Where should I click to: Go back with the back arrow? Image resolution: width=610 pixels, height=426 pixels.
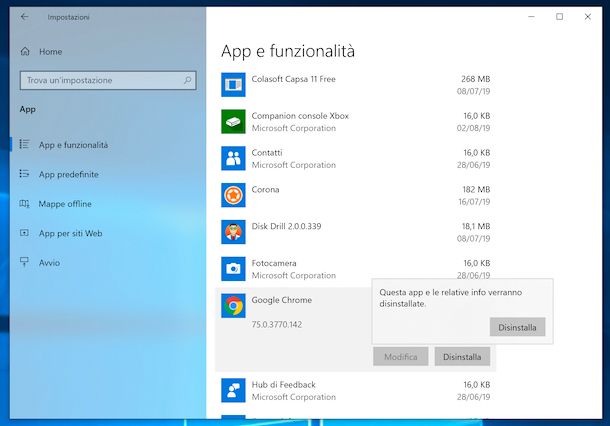pyautogui.click(x=25, y=17)
